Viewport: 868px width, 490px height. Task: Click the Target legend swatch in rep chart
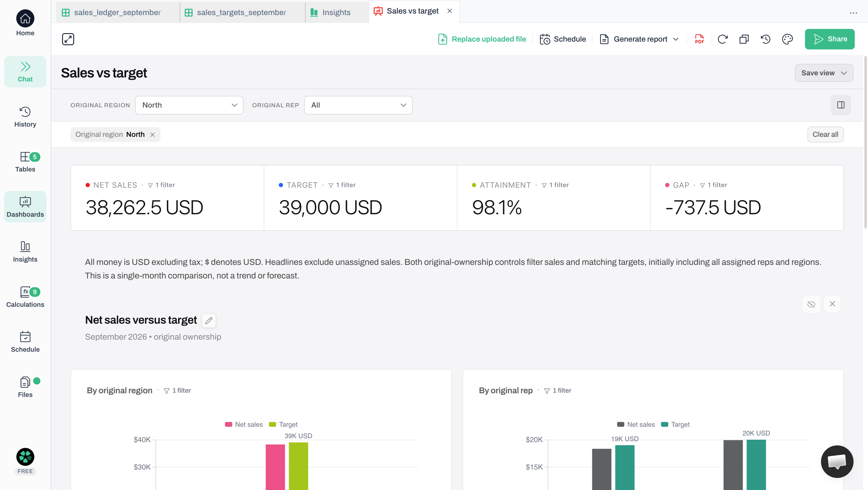point(665,425)
